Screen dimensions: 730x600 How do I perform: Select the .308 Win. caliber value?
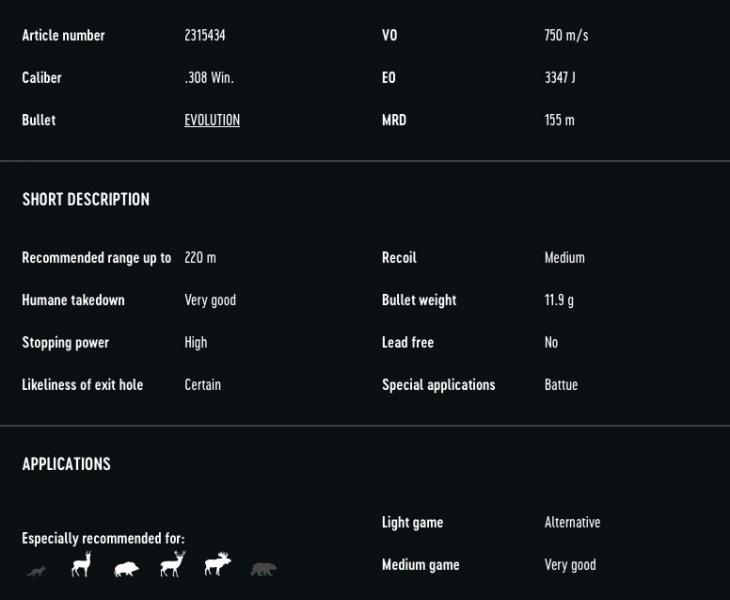click(209, 78)
